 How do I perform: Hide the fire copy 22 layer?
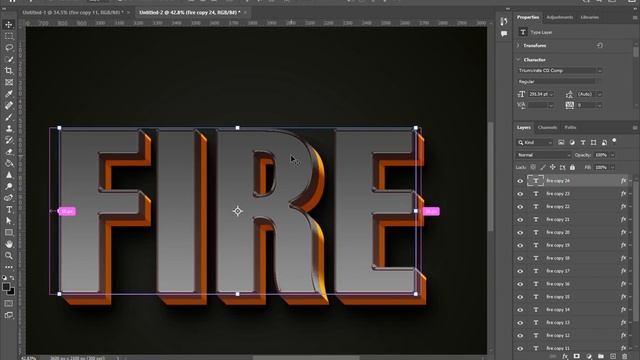pyautogui.click(x=520, y=207)
